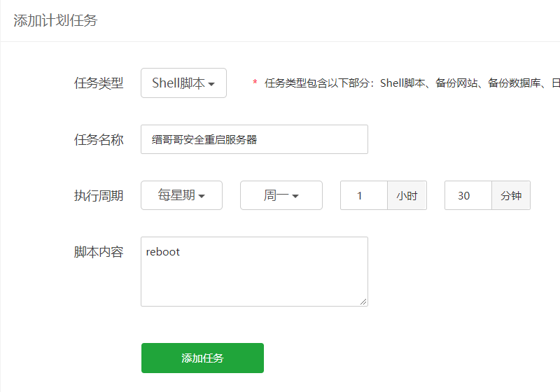Click the 分钟 unit addon
The width and height of the screenshot is (560, 392).
pos(511,195)
